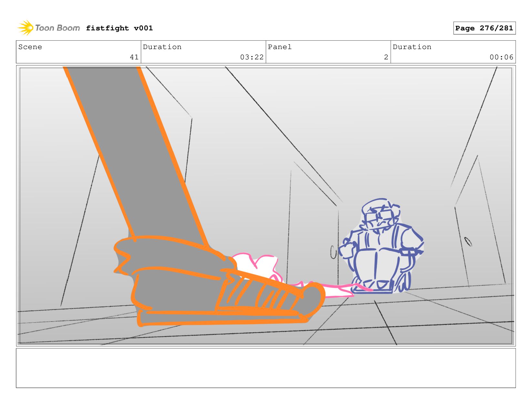
Task: Click the empty notes box below the panel
Action: 266,368
